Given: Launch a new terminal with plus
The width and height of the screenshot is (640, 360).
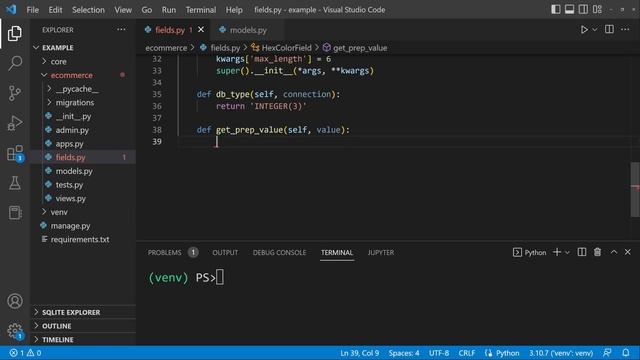Looking at the screenshot, I should [x=557, y=252].
